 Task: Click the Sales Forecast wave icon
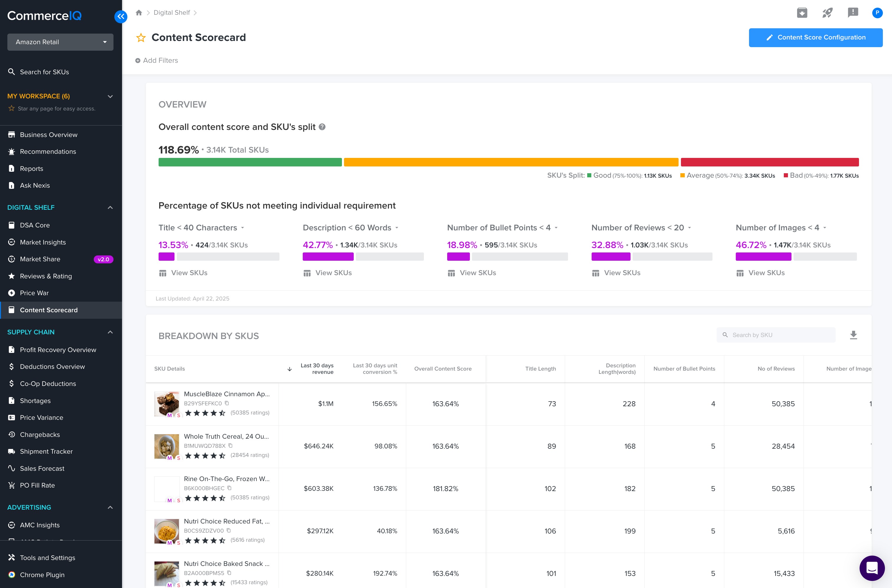[x=11, y=468]
